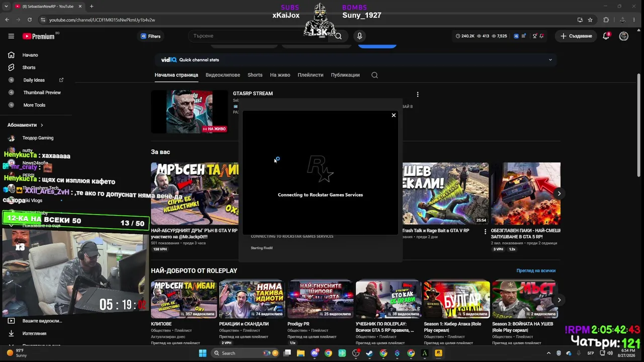Open a new Chrome tab

pyautogui.click(x=91, y=6)
